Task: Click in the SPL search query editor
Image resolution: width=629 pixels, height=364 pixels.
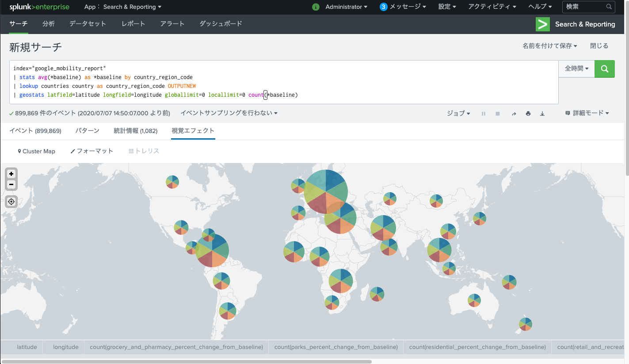Action: [x=284, y=82]
